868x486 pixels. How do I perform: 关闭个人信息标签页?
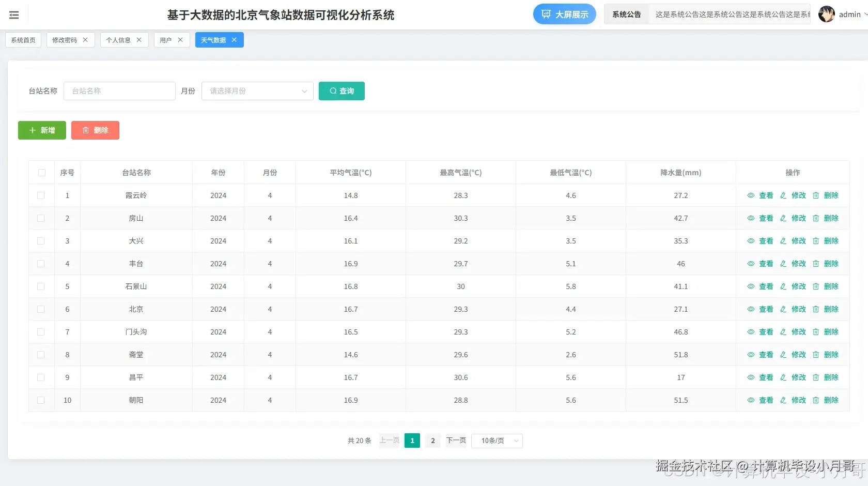138,40
